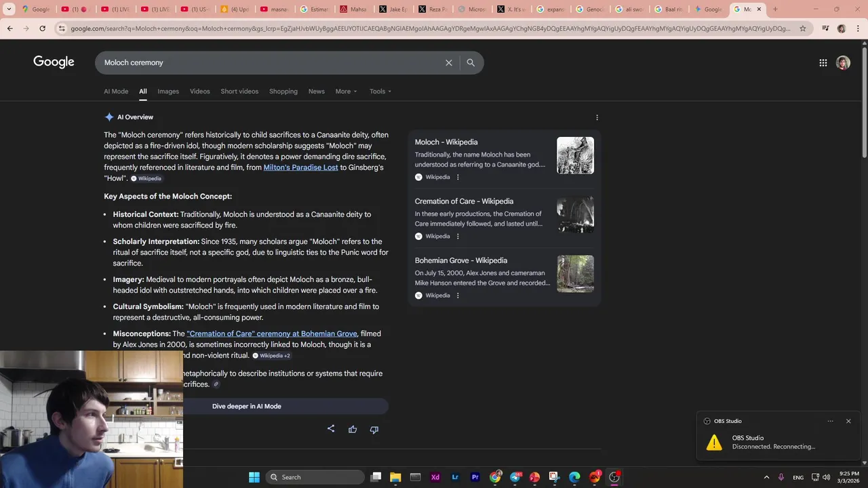The height and width of the screenshot is (488, 868).
Task: Click the Telegram taskbar icon
Action: pos(515,477)
